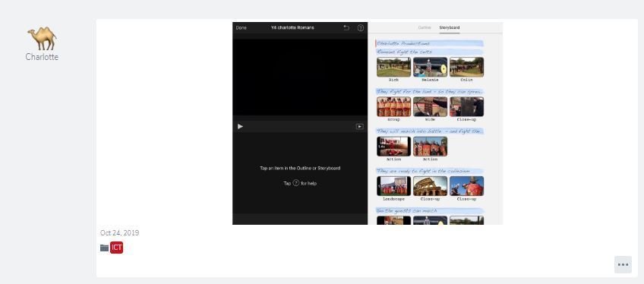Select the 'Romans fight the celts' heading

click(x=430, y=52)
